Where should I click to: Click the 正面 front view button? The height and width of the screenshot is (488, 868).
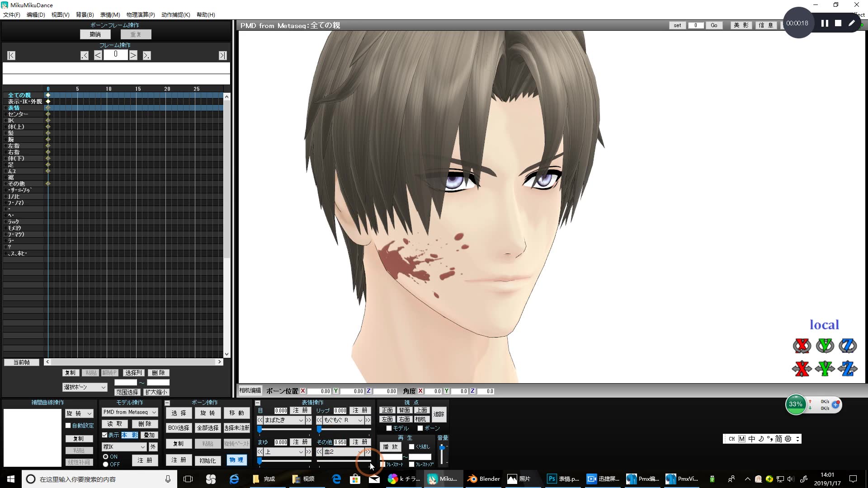click(x=387, y=410)
